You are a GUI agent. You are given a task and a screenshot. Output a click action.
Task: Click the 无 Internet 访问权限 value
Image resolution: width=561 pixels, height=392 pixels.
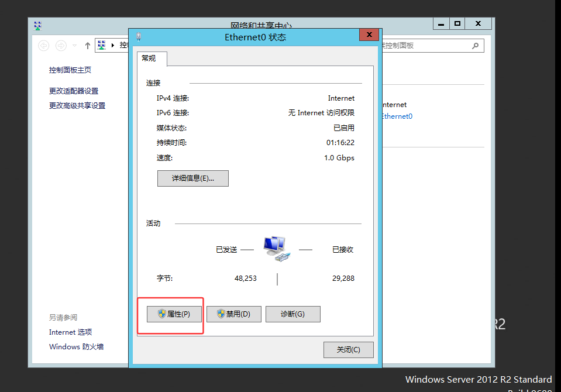coord(321,113)
